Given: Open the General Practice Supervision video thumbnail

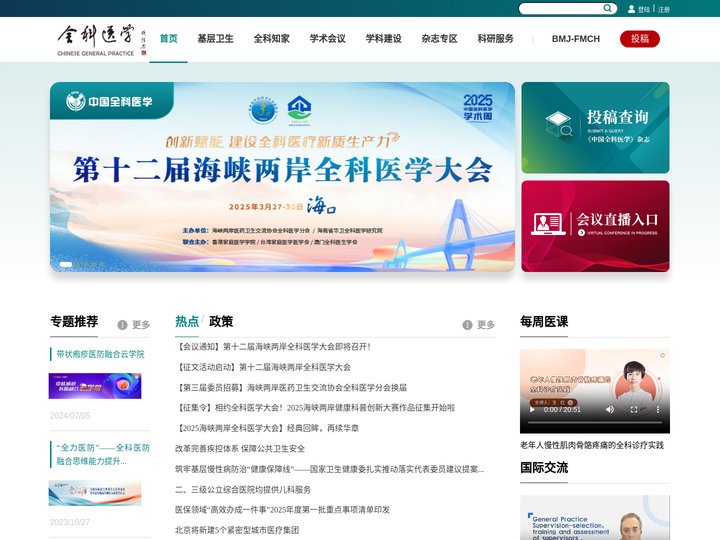Looking at the screenshot, I should click(x=595, y=518).
